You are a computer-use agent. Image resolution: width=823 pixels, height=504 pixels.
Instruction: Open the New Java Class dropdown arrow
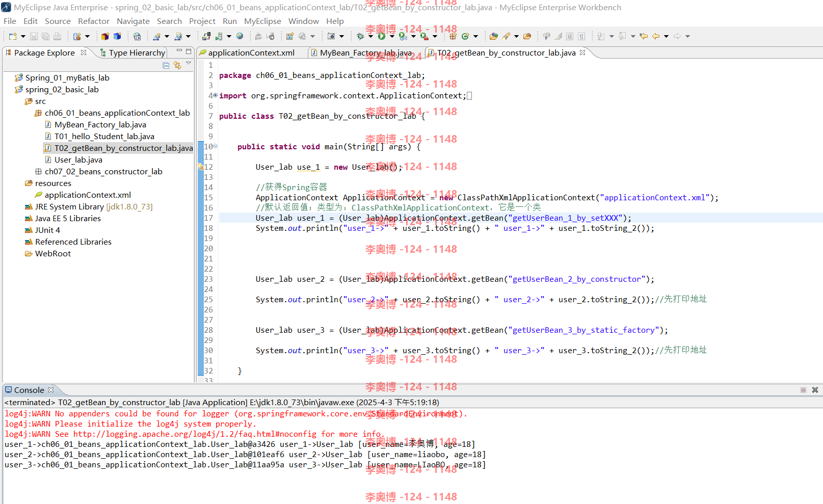point(475,36)
